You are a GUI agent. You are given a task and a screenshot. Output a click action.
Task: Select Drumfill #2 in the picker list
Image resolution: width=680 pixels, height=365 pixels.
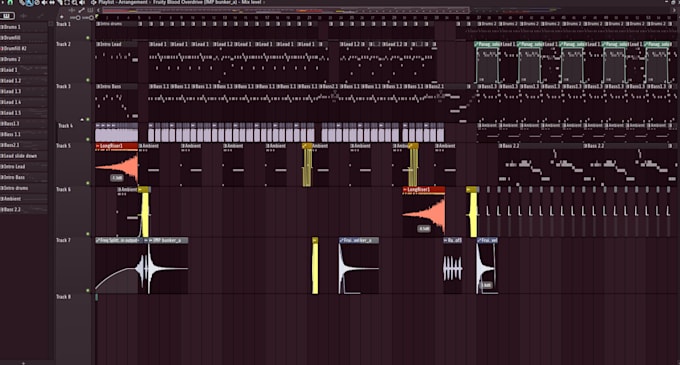(x=23, y=49)
